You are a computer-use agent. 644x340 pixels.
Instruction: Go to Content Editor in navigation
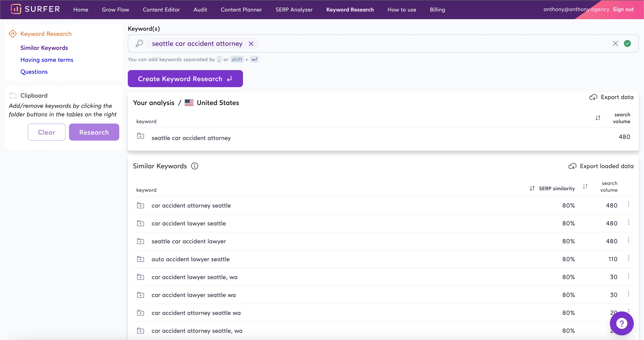[161, 10]
